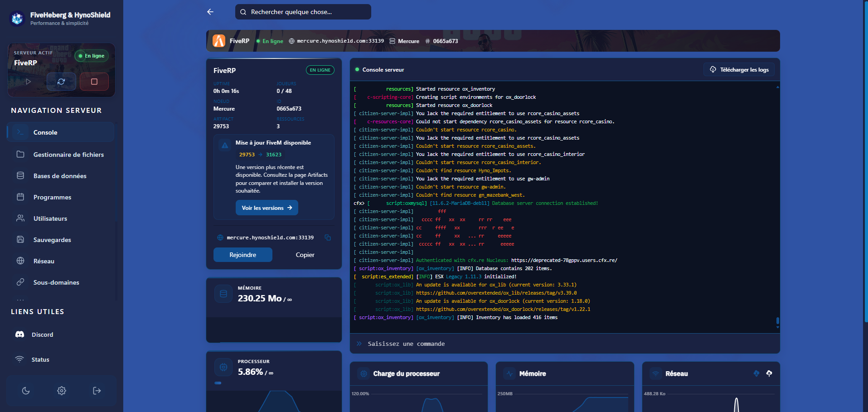868x412 pixels.
Task: Click the console vertical scrollbar handle
Action: pyautogui.click(x=778, y=320)
